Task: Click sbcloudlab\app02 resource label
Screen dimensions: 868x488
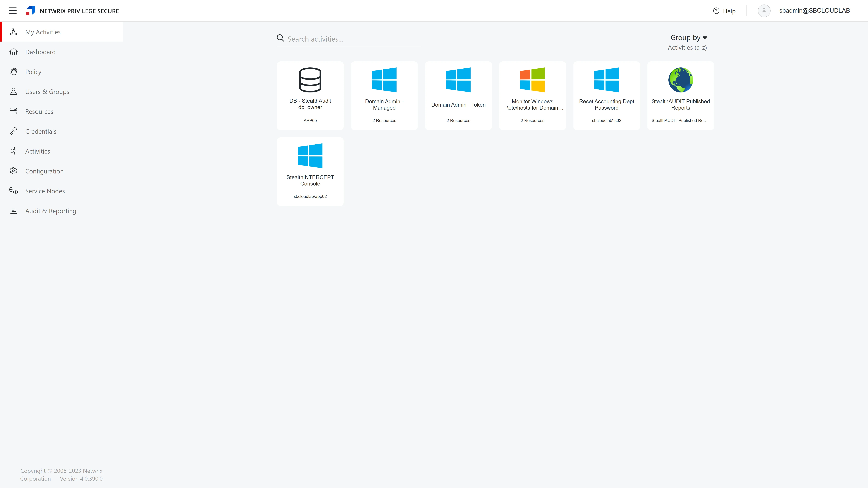Action: click(x=310, y=196)
